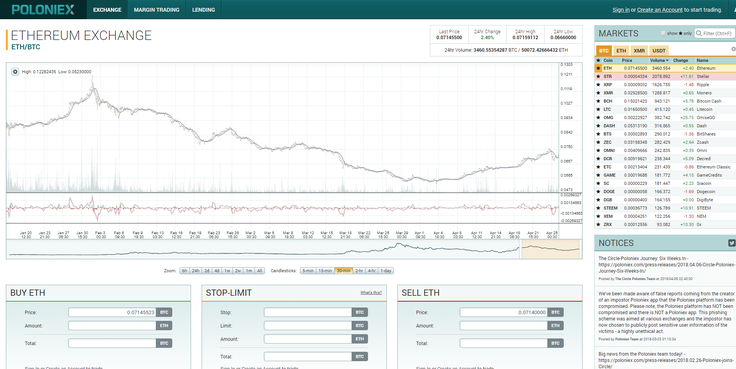Toggle favorite star for STR row
Screen dimensions: 736x369
click(598, 77)
